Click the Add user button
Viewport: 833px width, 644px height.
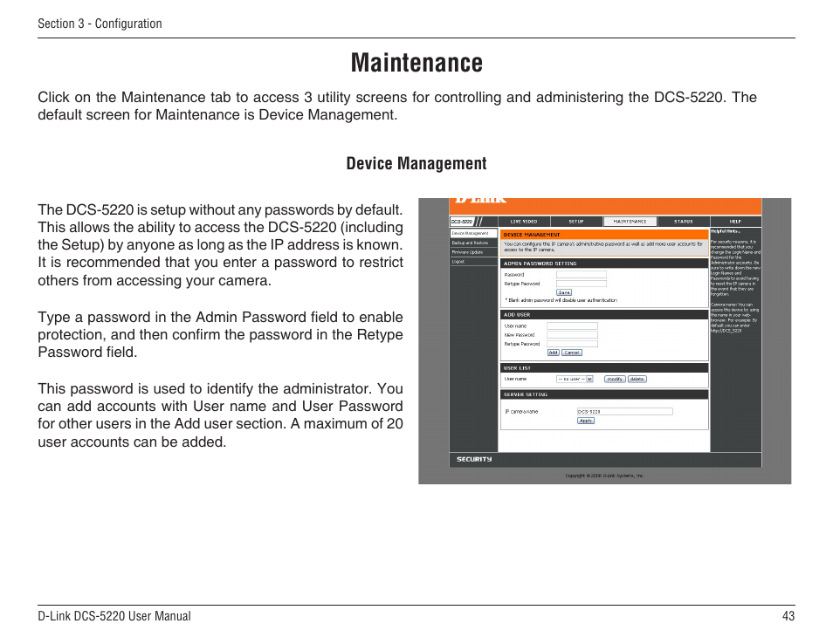553,353
